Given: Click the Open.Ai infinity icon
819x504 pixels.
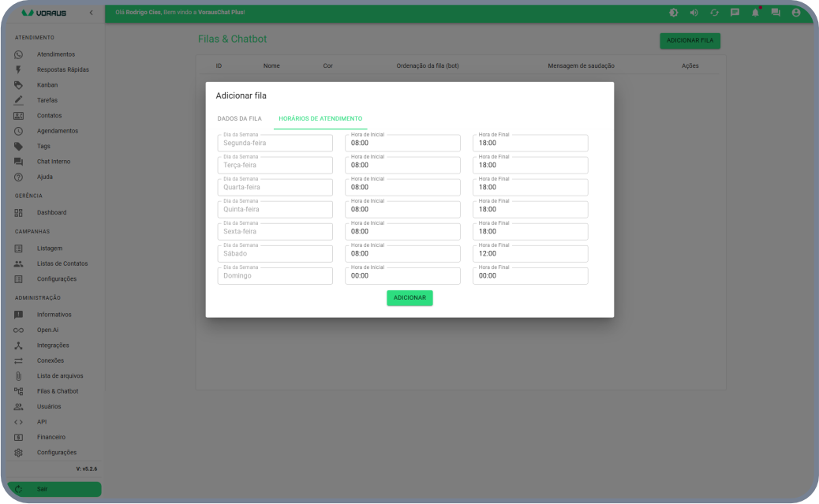Looking at the screenshot, I should tap(18, 330).
